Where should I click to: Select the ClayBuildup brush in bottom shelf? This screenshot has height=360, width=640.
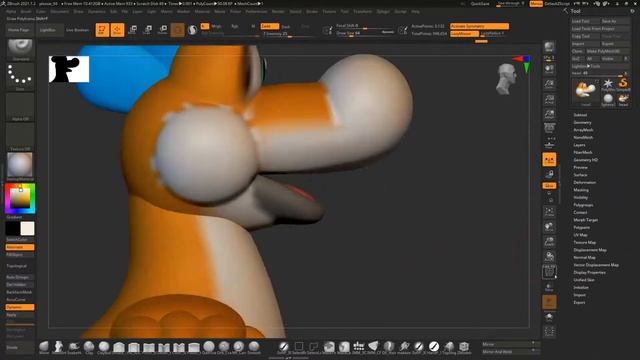pyautogui.click(x=104, y=347)
